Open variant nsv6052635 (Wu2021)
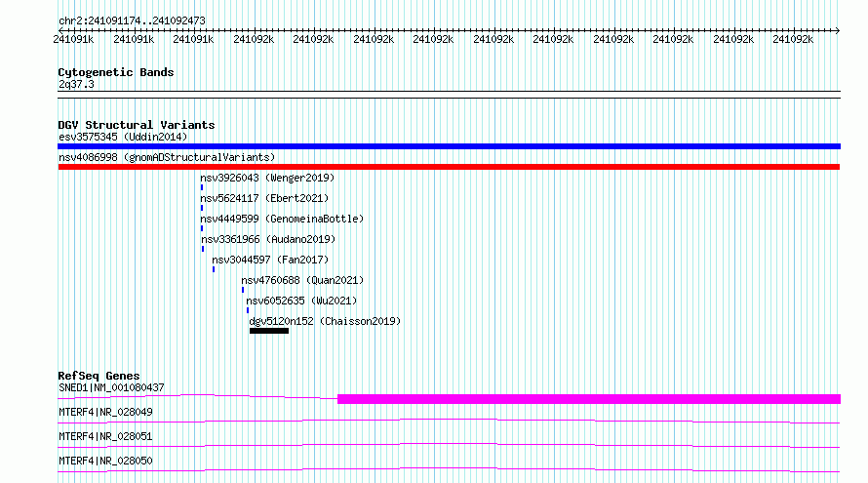This screenshot has width=868, height=483. tap(301, 301)
